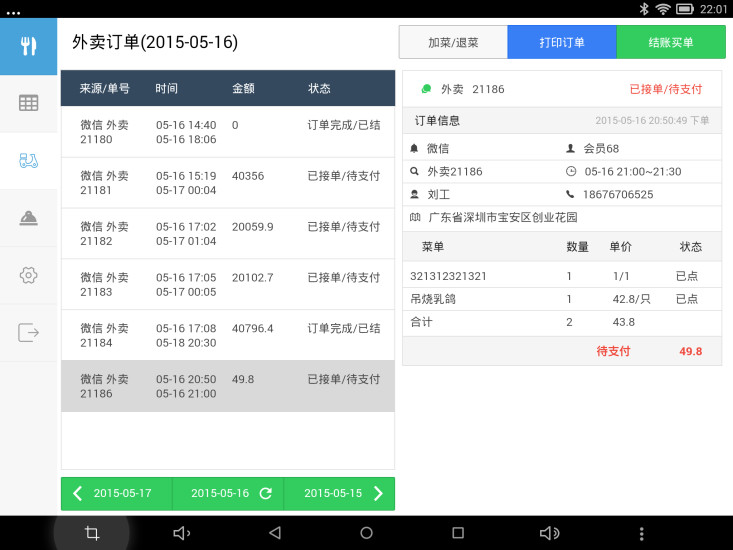Select the takeout delivery scooter icon
The height and width of the screenshot is (550, 733).
coord(28,161)
